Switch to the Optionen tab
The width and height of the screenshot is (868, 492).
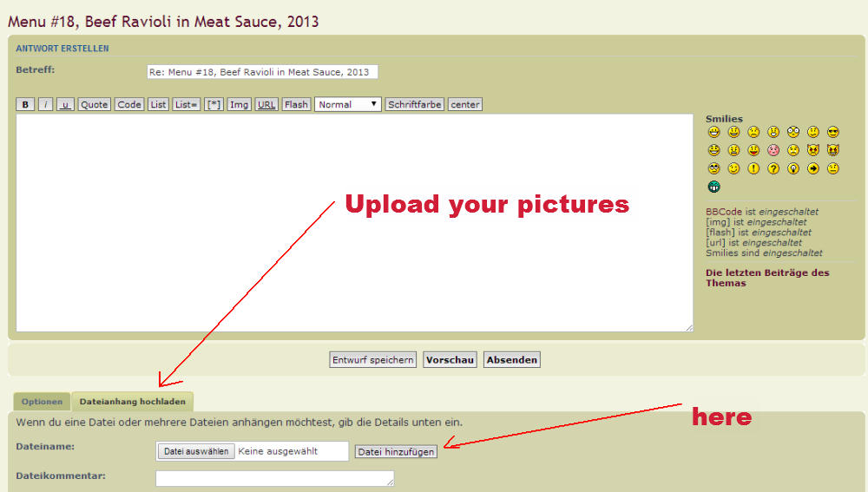tap(42, 402)
